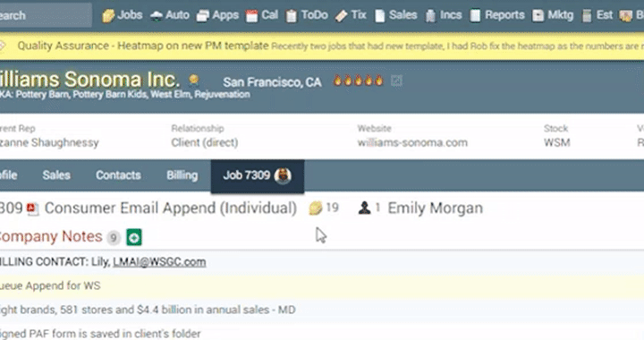This screenshot has height=340, width=644.
Task: Open williams-sonoma.com website link
Action: (x=412, y=143)
